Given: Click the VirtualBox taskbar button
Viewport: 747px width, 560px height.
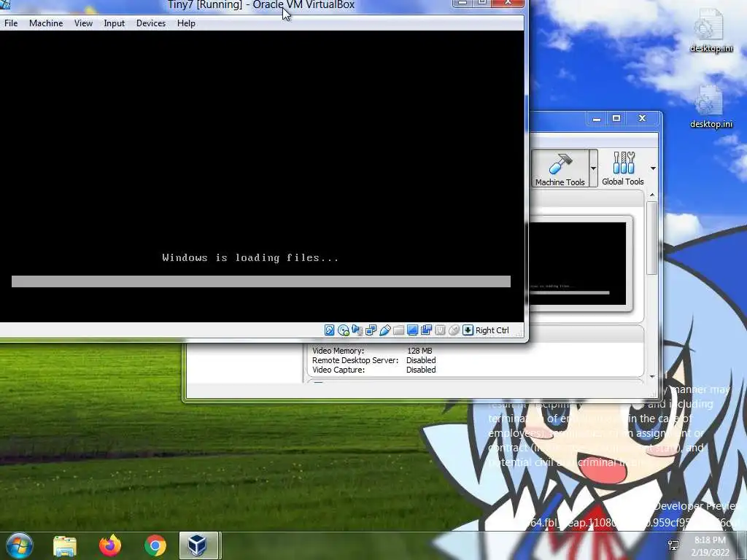Looking at the screenshot, I should pos(198,545).
